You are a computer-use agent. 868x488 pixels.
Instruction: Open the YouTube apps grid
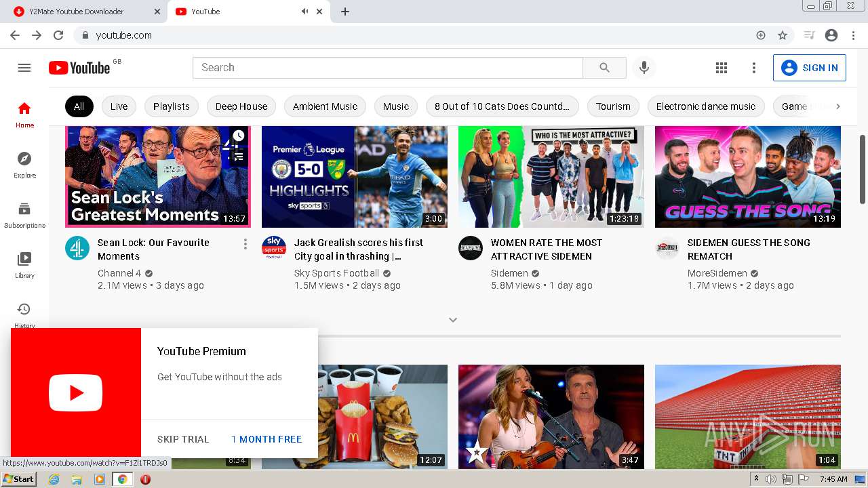coord(722,68)
